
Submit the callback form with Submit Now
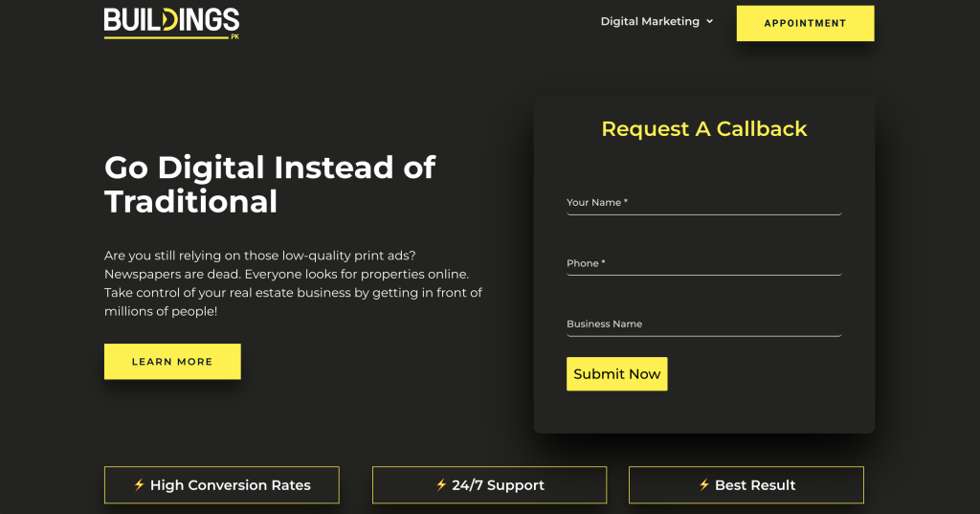click(616, 374)
